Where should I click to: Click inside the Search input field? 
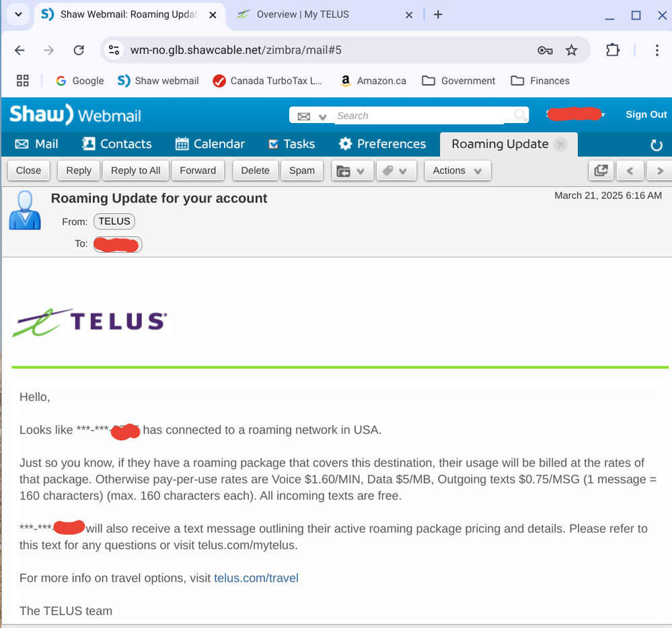420,116
